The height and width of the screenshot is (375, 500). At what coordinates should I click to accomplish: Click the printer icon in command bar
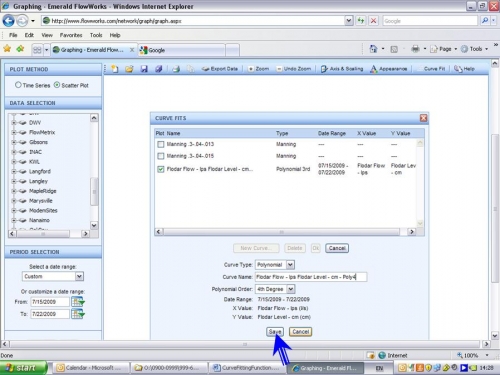415,49
